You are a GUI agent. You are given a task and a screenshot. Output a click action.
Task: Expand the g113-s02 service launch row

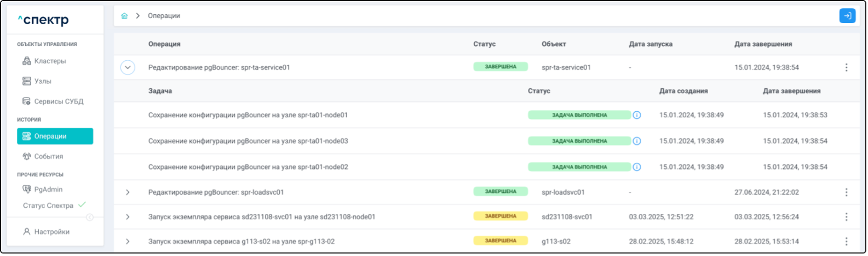point(128,241)
